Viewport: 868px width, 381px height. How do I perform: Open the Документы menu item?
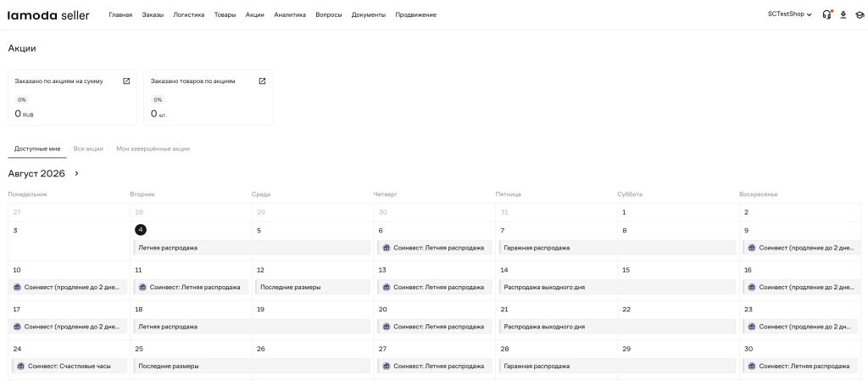click(369, 15)
